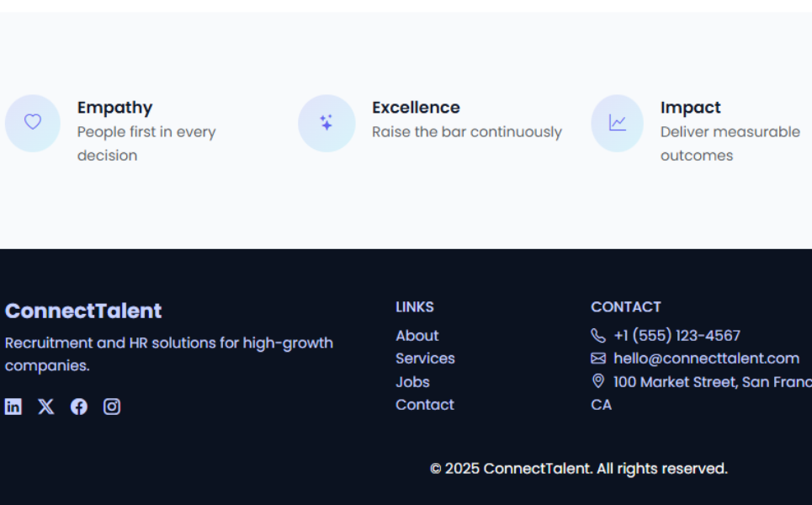Click the Excellence heading text
The height and width of the screenshot is (505, 812).
pyautogui.click(x=416, y=108)
